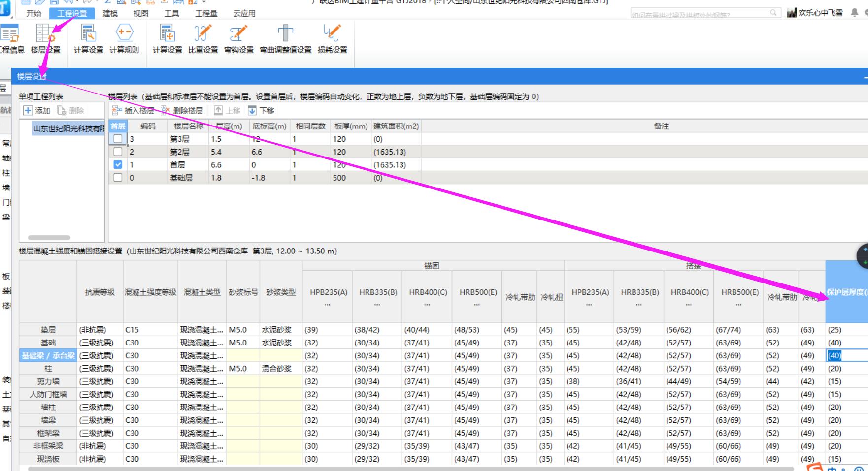
Task: Click the 建筑面积(m2) column header
Action: tap(396, 126)
